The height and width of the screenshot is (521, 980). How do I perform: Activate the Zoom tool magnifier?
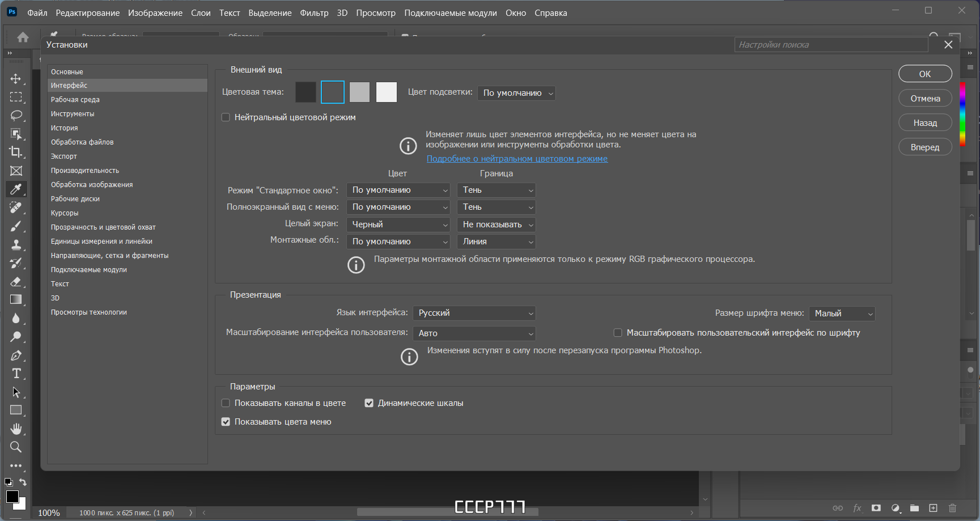(16, 447)
